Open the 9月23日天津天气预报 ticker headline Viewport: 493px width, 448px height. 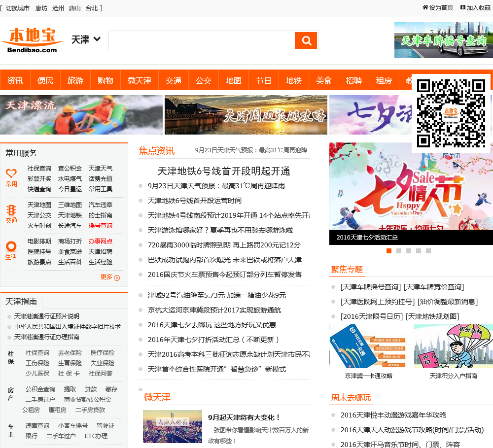pyautogui.click(x=251, y=150)
